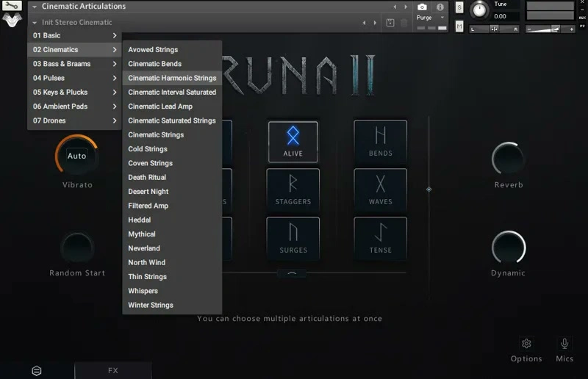Image resolution: width=588 pixels, height=379 pixels.
Task: Expand the 05 Keys & Plucks submenu
Action: [x=74, y=93]
